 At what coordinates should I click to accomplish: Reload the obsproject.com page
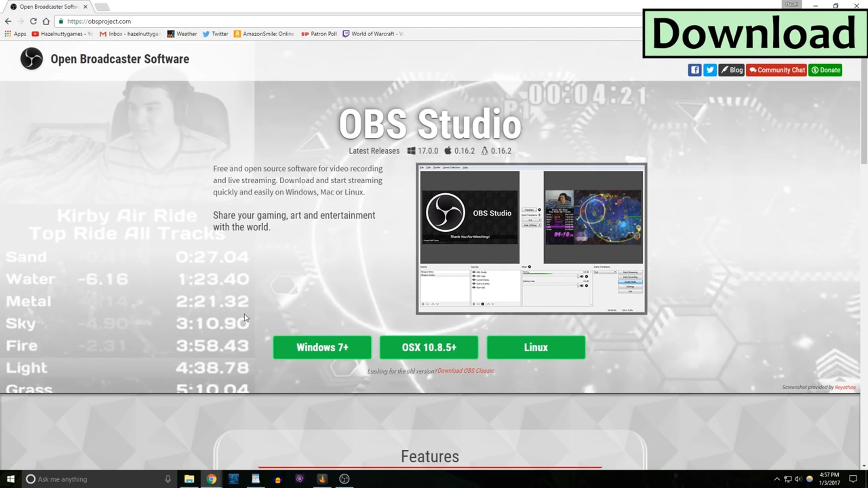(x=33, y=21)
